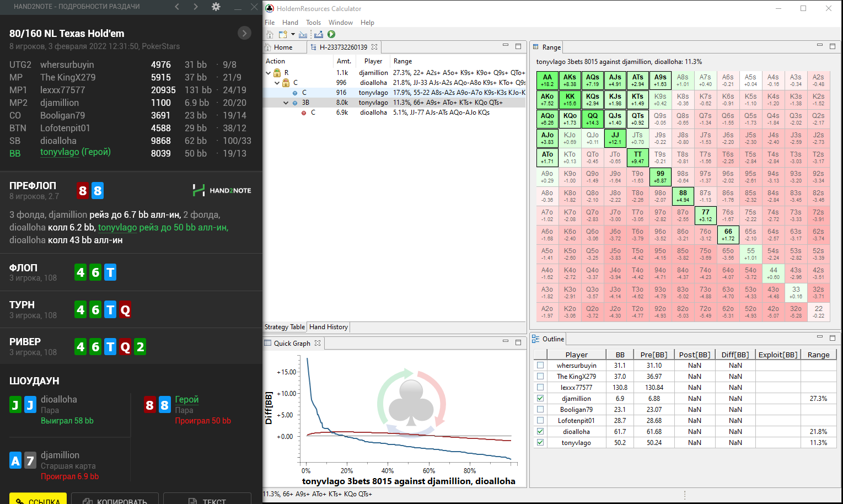This screenshot has height=504, width=843.
Task: Click the Home icon in HoldemResources toolbar
Action: [x=270, y=34]
